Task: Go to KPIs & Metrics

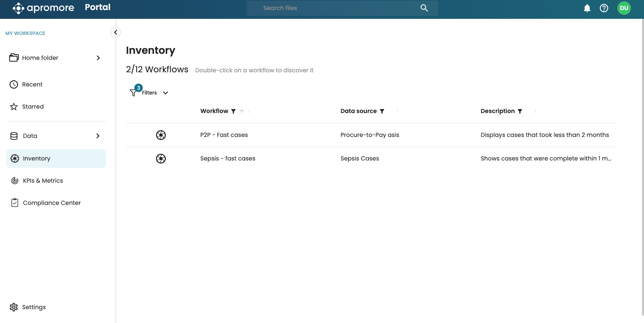Action: pos(43,181)
